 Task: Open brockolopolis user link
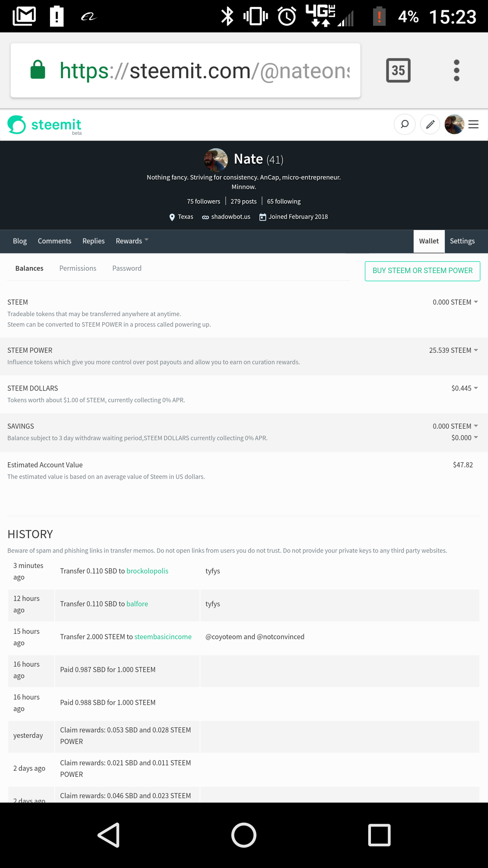point(148,571)
